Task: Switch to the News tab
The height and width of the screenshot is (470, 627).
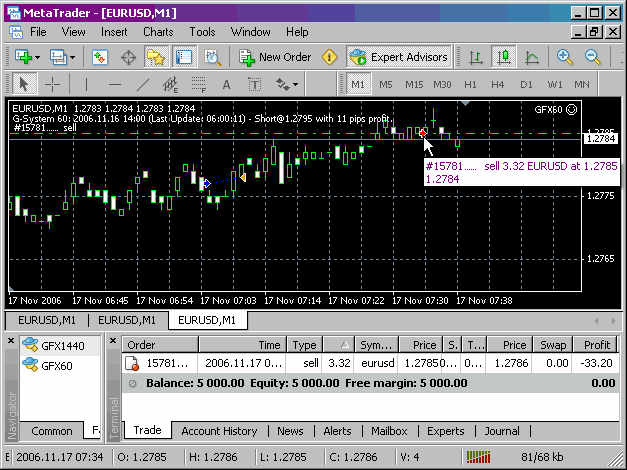Action: point(290,431)
